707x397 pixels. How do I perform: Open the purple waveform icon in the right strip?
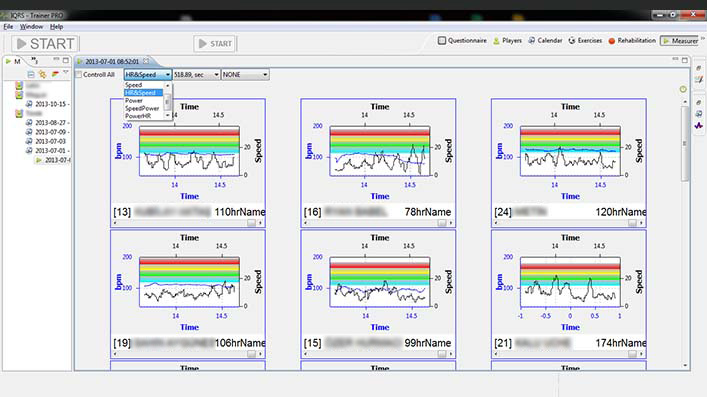tap(699, 125)
